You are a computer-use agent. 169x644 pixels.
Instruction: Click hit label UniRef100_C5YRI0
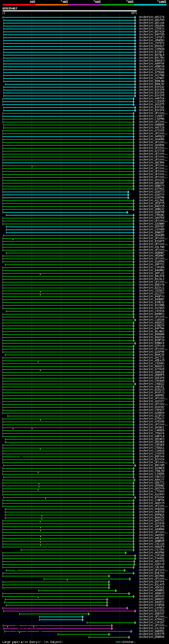pyautogui.click(x=152, y=29)
